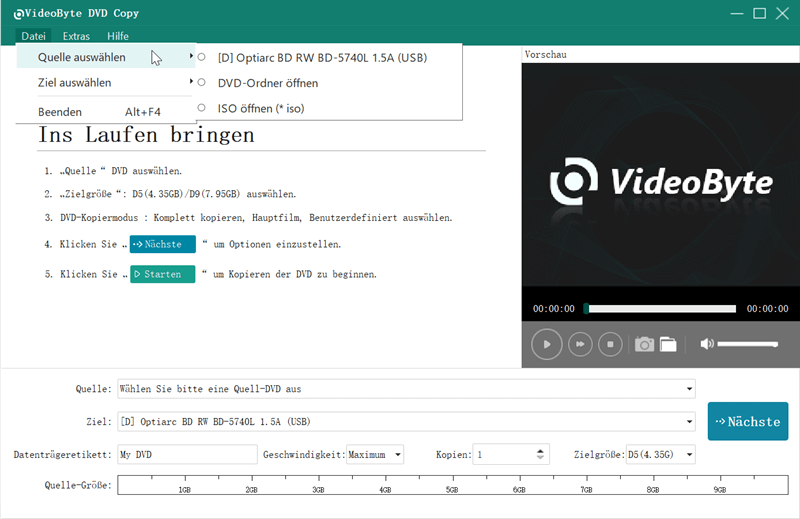This screenshot has height=519, width=800.
Task: Click Beenden in the Datei menu
Action: coord(60,112)
